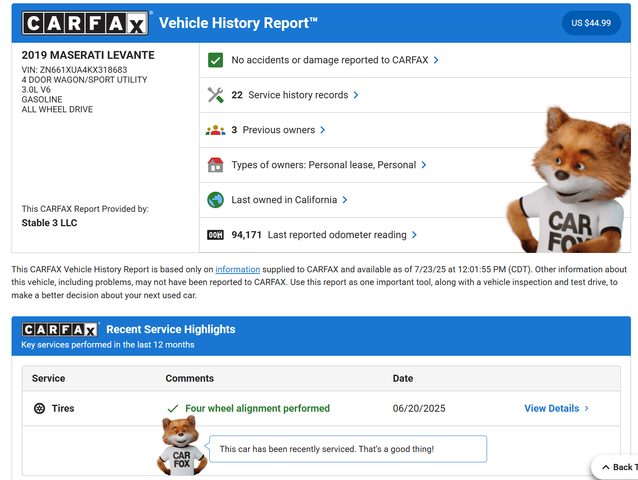The height and width of the screenshot is (480, 638).
Task: Open View Details for Tires service
Action: coord(551,408)
